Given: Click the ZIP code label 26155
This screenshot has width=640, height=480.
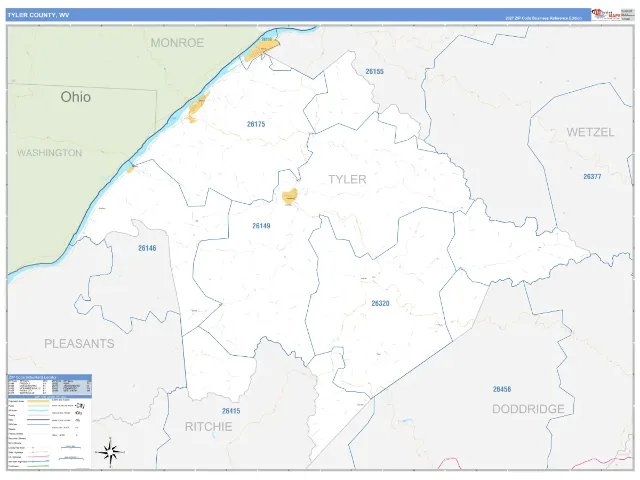Looking at the screenshot, I should pos(374,71).
